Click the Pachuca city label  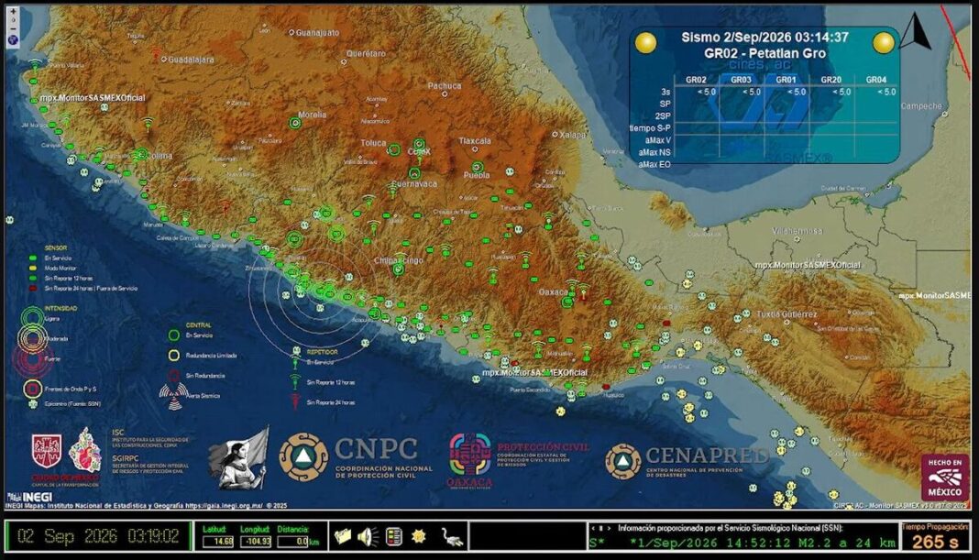[x=445, y=85]
